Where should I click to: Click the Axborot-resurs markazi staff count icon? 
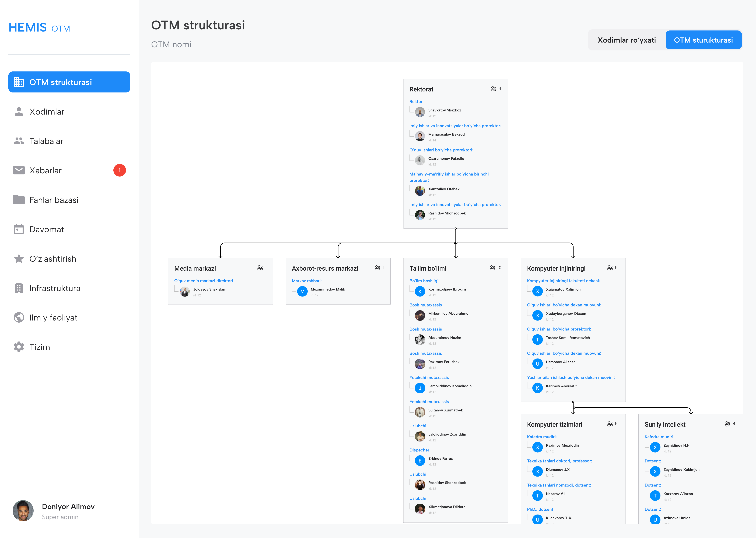pyautogui.click(x=377, y=268)
